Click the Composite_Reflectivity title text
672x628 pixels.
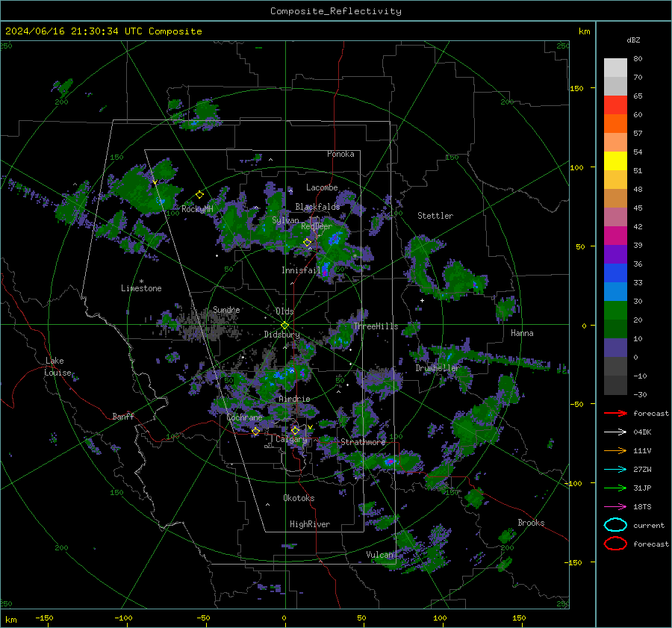(335, 11)
